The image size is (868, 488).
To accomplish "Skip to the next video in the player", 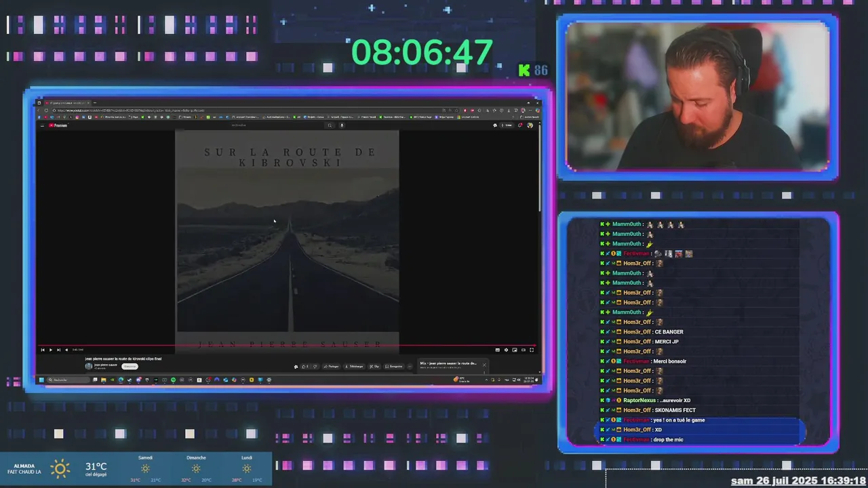I will pyautogui.click(x=59, y=350).
